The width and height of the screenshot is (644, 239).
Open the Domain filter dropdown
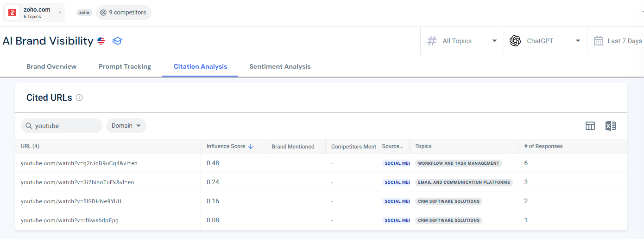coord(126,126)
